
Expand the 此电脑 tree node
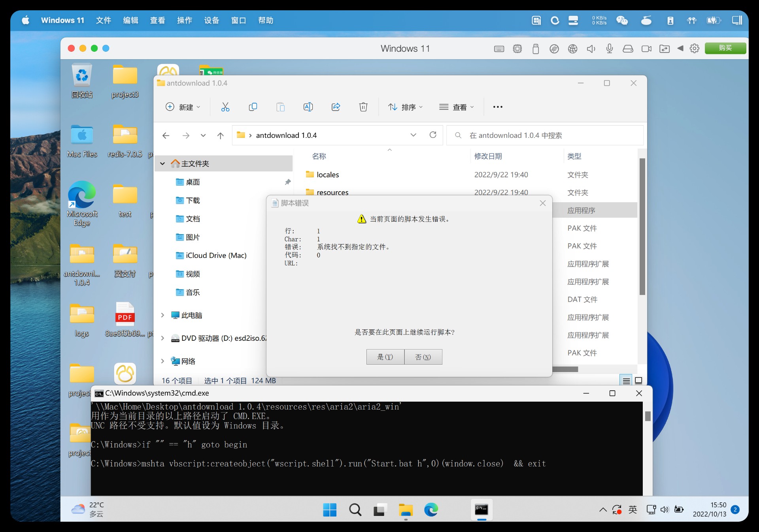click(162, 315)
